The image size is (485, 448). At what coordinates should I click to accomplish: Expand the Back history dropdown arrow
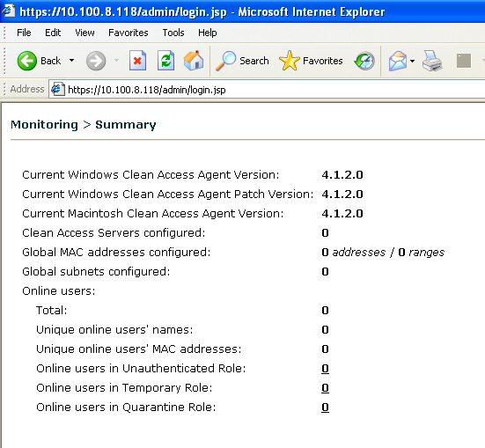pyautogui.click(x=72, y=61)
